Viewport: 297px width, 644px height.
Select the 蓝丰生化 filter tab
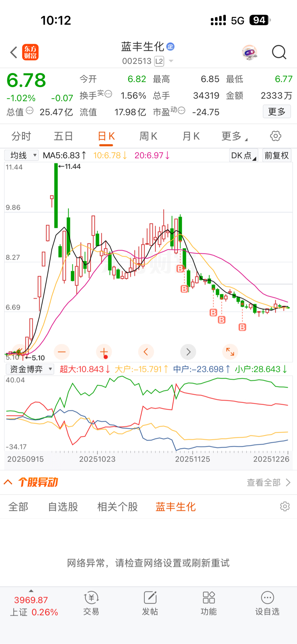point(176,507)
